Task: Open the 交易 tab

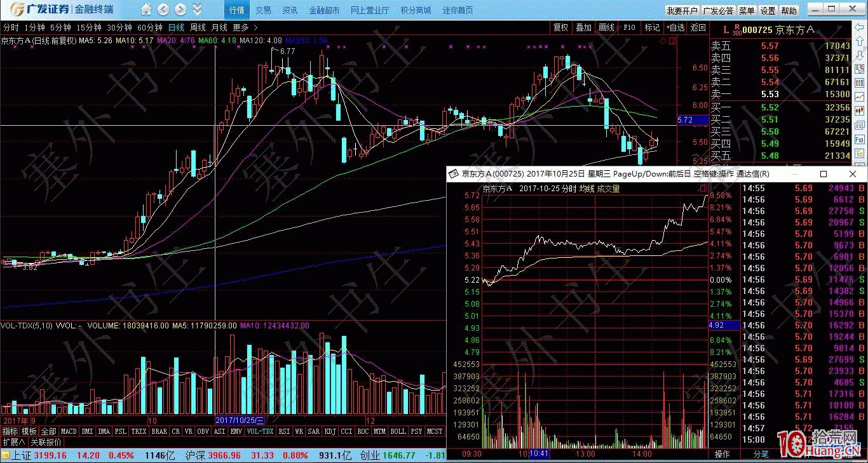Action: pos(263,10)
